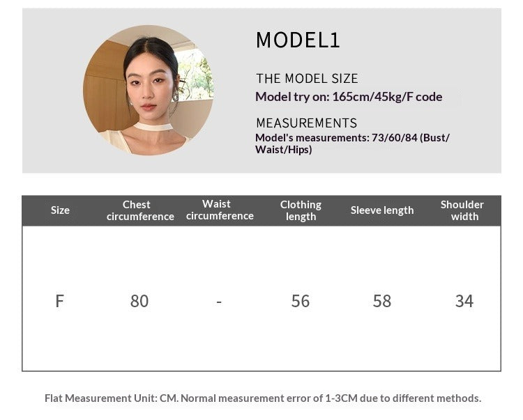Select the MEASUREMENTS heading

click(x=306, y=123)
